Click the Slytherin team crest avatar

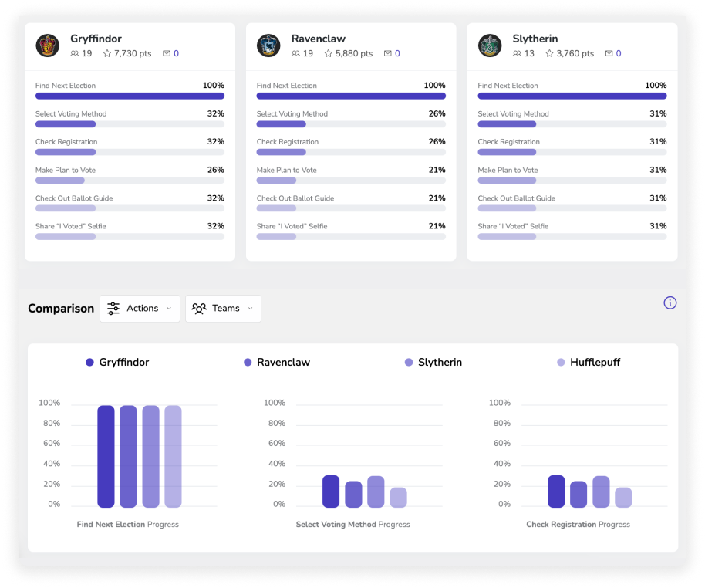490,46
